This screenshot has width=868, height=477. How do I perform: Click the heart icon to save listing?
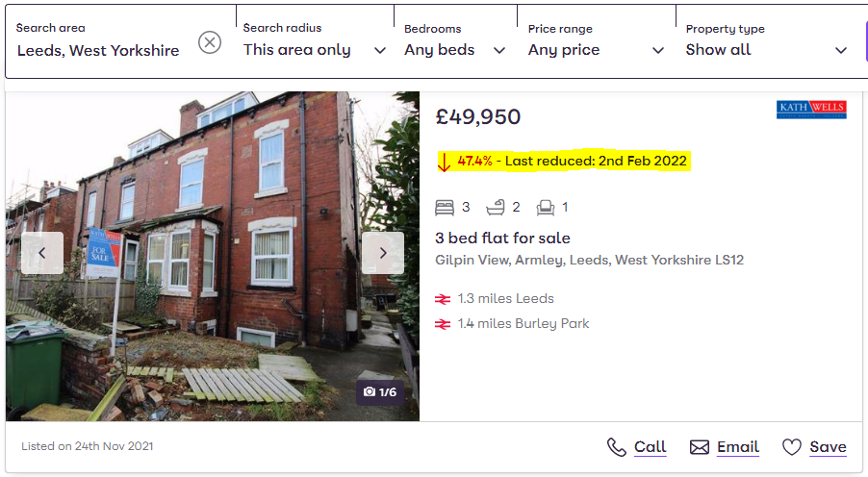(x=791, y=447)
